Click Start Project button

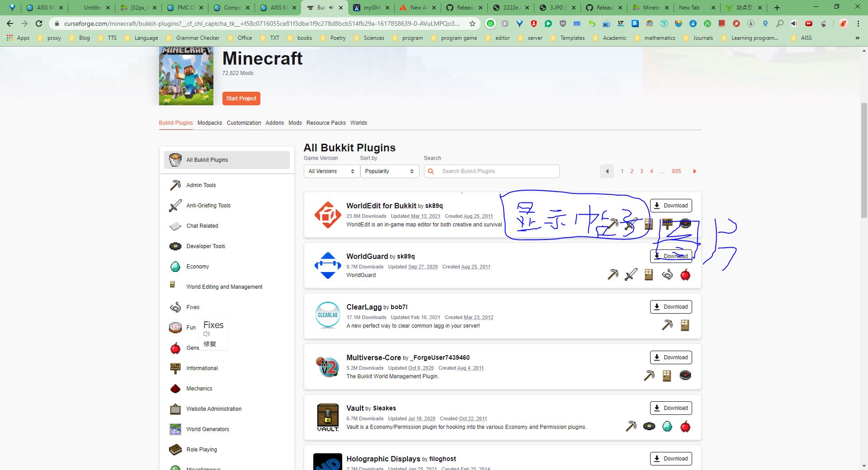[241, 99]
